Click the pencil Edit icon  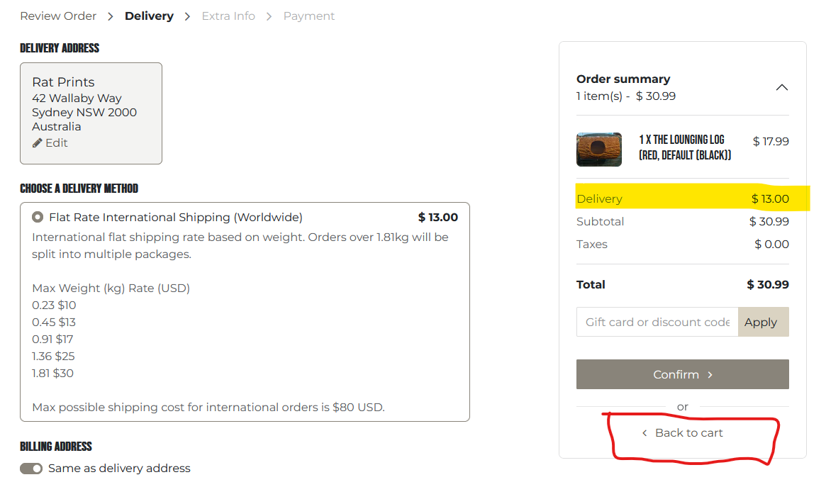pyautogui.click(x=38, y=143)
